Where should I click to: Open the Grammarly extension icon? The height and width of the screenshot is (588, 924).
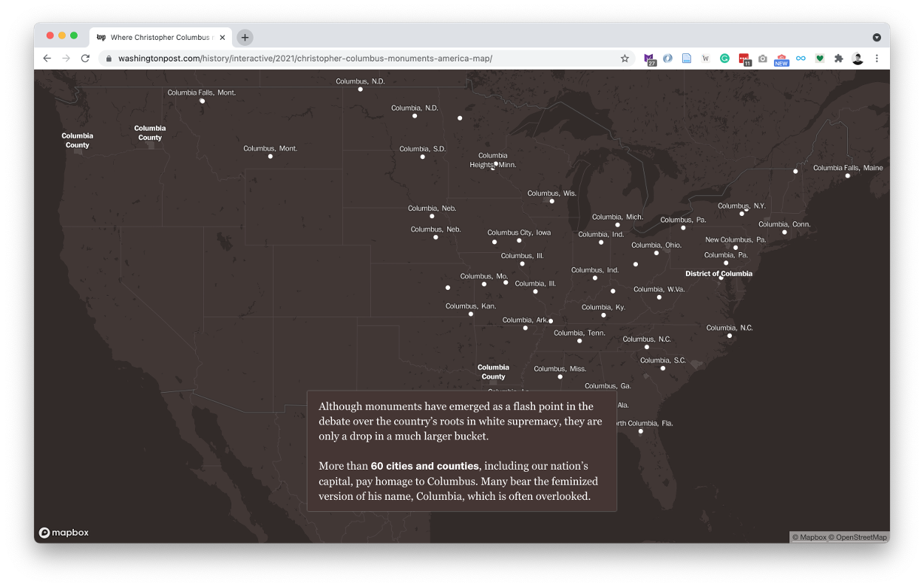tap(724, 58)
